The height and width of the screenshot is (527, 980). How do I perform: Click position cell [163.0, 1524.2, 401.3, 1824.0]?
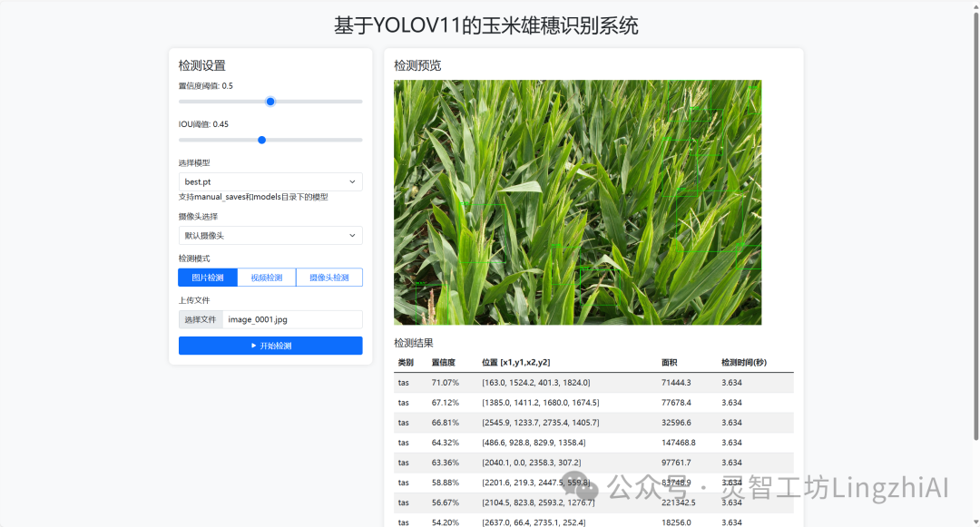(x=535, y=382)
